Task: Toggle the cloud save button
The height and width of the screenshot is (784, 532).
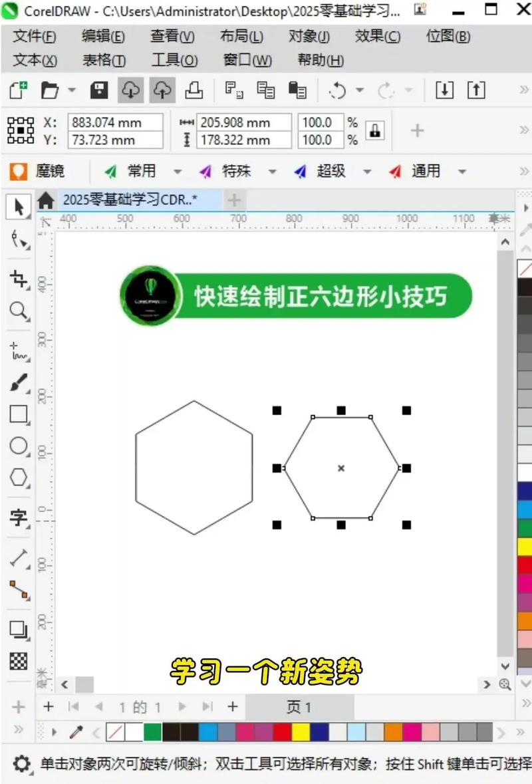Action: click(x=130, y=90)
